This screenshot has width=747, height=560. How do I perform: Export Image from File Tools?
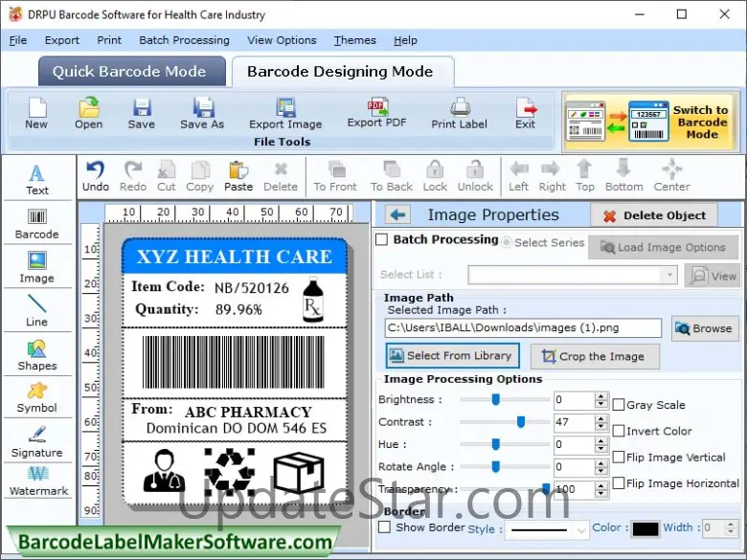(285, 113)
